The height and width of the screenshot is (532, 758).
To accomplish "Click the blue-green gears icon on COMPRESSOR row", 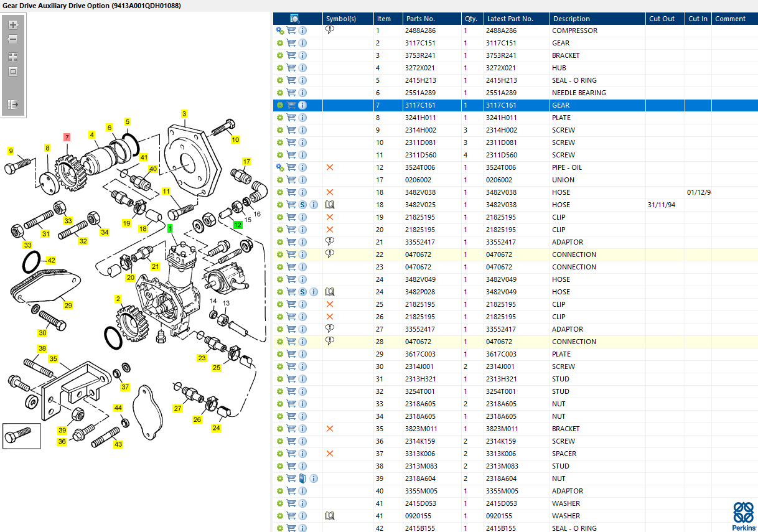I will (x=280, y=30).
